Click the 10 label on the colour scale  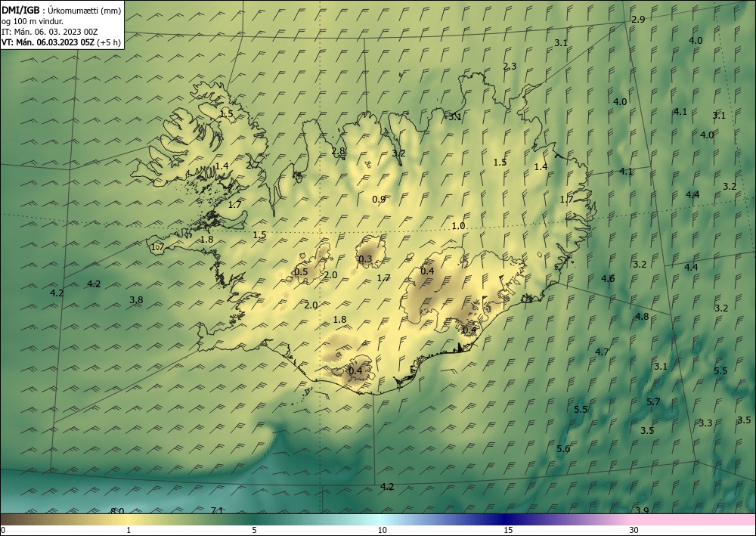(x=383, y=530)
